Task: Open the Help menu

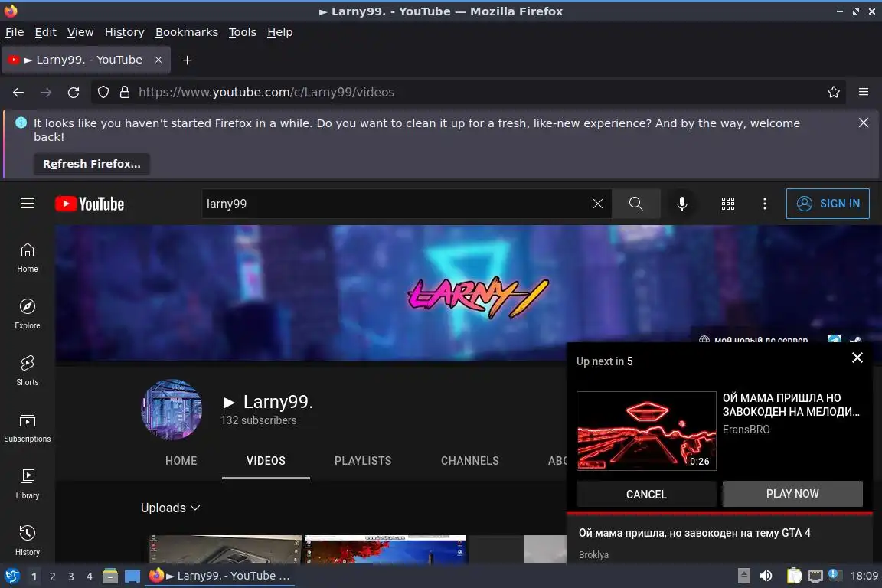Action: 279,32
